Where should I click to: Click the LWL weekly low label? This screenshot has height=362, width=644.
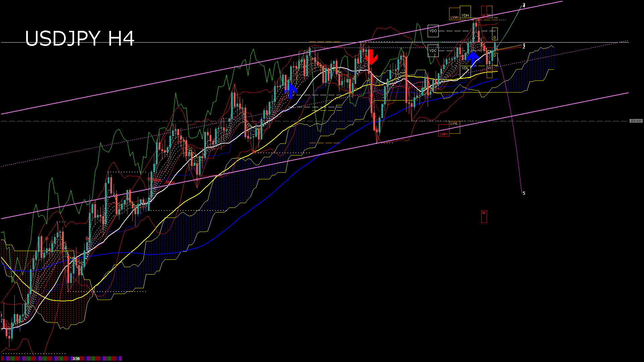[454, 124]
